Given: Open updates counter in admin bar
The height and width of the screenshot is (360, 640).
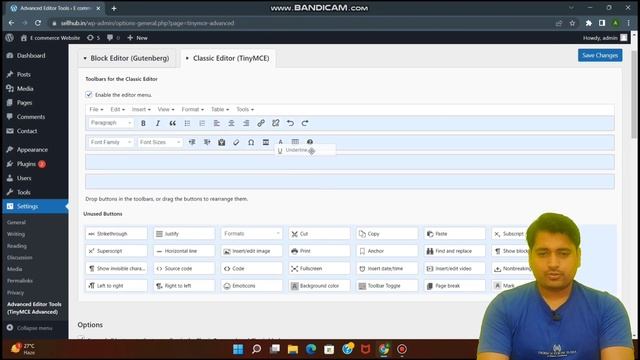Looking at the screenshot, I should pos(93,38).
